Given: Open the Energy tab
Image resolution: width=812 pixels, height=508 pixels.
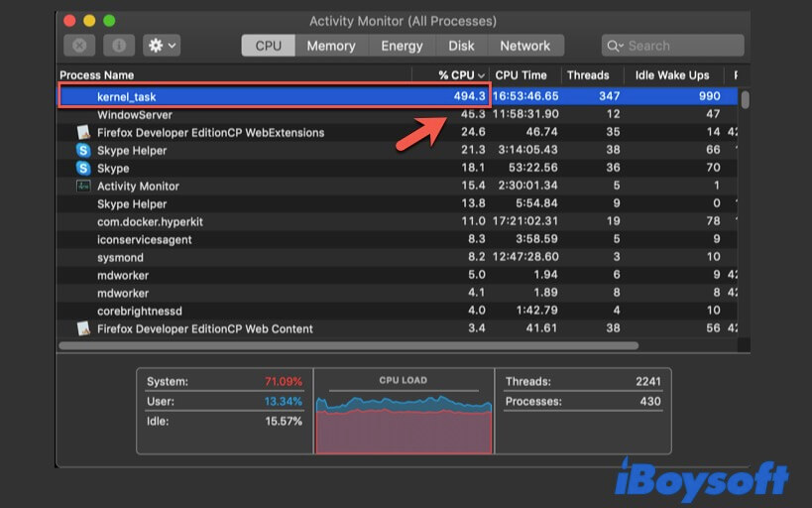Looking at the screenshot, I should [x=402, y=46].
